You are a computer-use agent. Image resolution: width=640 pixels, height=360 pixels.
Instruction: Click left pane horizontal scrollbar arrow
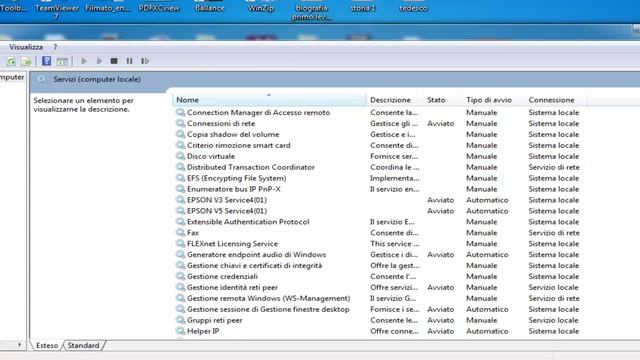pyautogui.click(x=19, y=345)
